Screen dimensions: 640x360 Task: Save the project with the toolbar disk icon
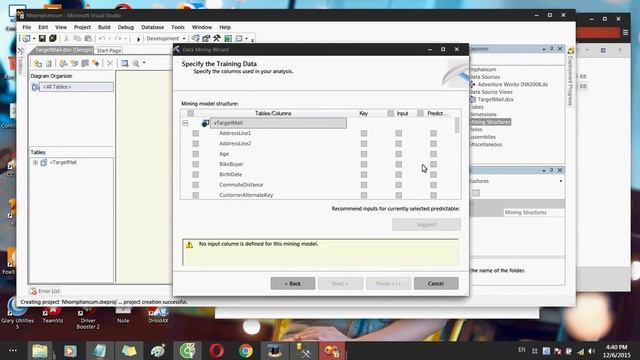coord(42,38)
